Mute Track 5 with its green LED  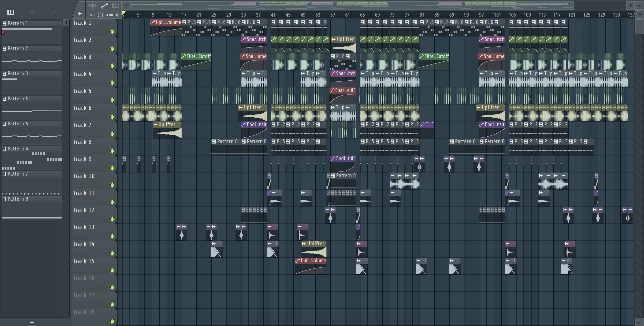112,100
